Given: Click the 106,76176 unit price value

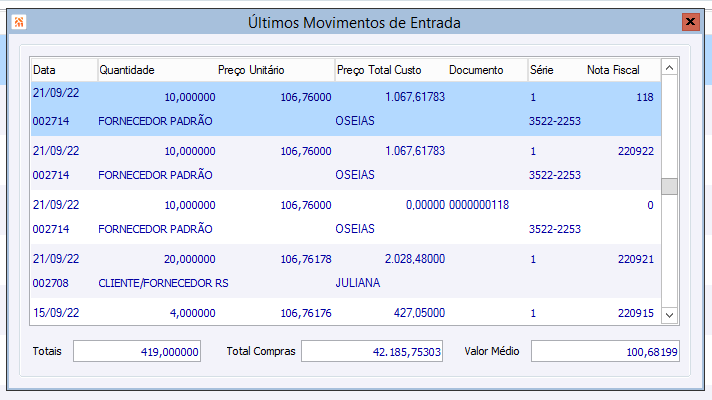Looking at the screenshot, I should (306, 313).
